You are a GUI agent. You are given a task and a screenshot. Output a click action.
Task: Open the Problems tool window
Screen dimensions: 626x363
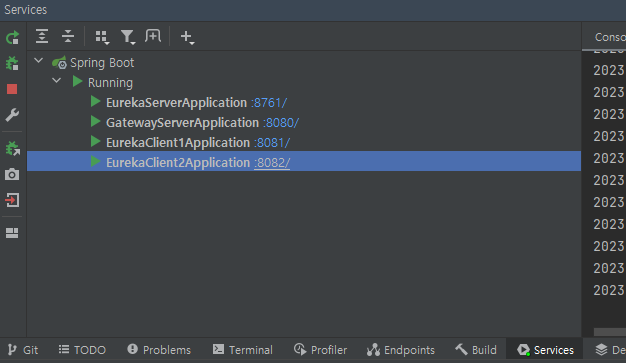pos(159,350)
